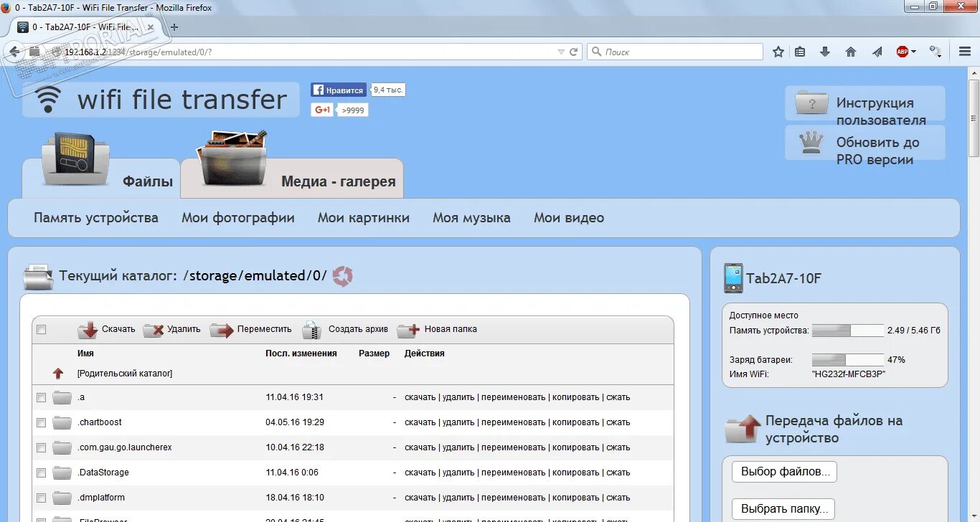Screen dimensions: 980x522
Task: Check the box for .com.gau.go.launcherex
Action: (42, 447)
